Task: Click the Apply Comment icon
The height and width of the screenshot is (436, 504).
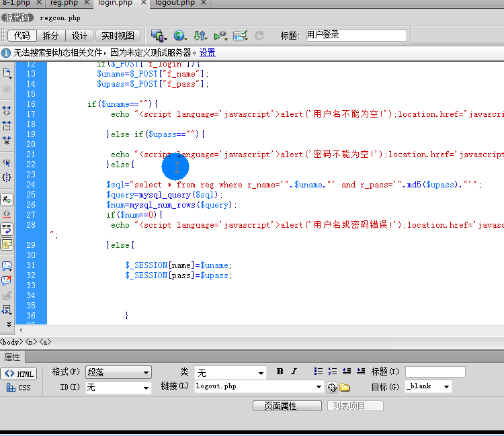Action: 7,266
